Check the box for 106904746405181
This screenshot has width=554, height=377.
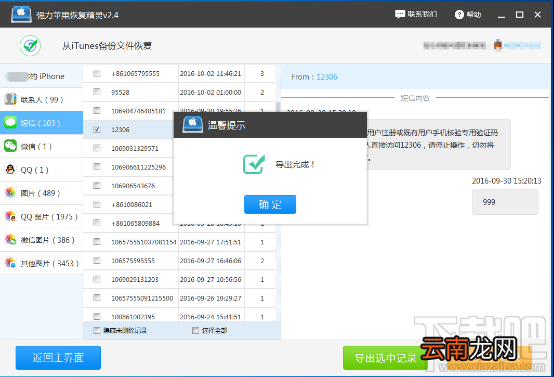pyautogui.click(x=96, y=111)
